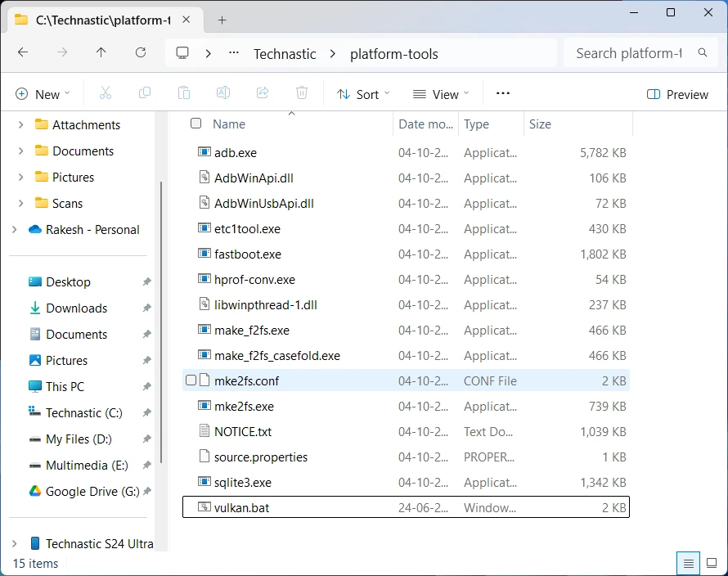
Task: Open the New item button
Action: (43, 94)
